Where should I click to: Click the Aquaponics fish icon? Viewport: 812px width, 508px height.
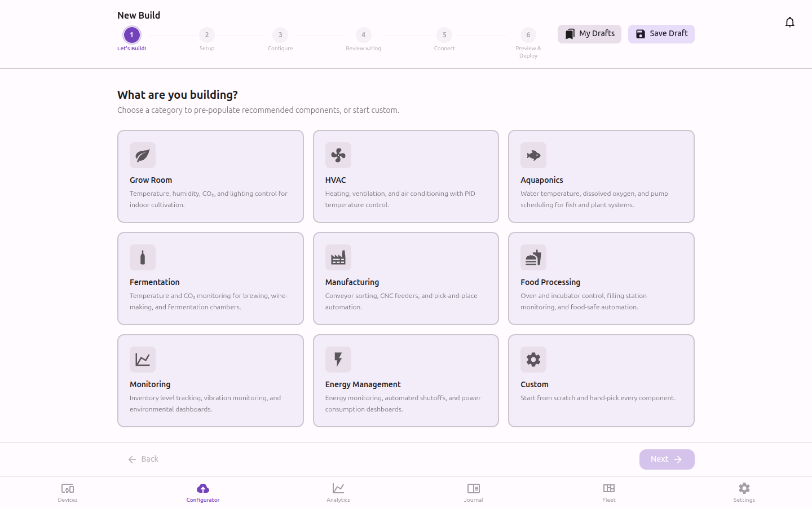click(533, 155)
